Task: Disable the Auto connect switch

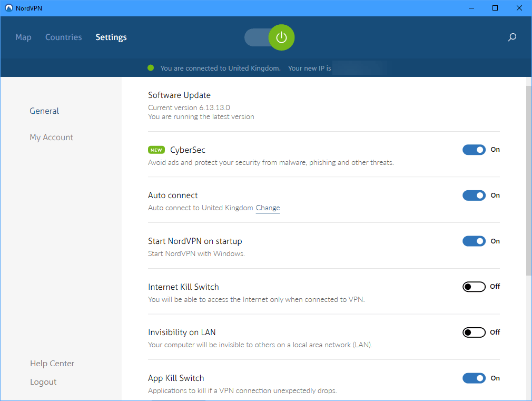Action: 474,195
